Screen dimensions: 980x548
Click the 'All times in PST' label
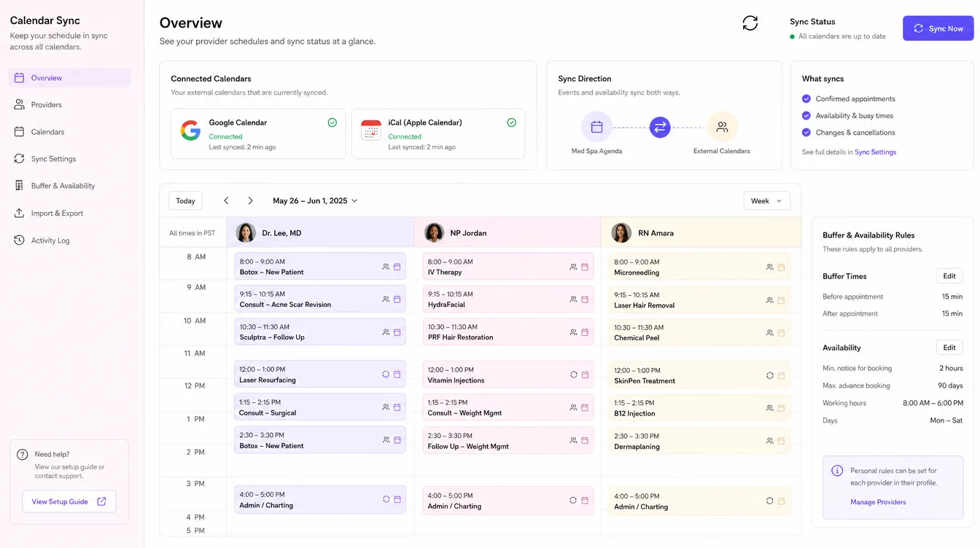(x=192, y=233)
